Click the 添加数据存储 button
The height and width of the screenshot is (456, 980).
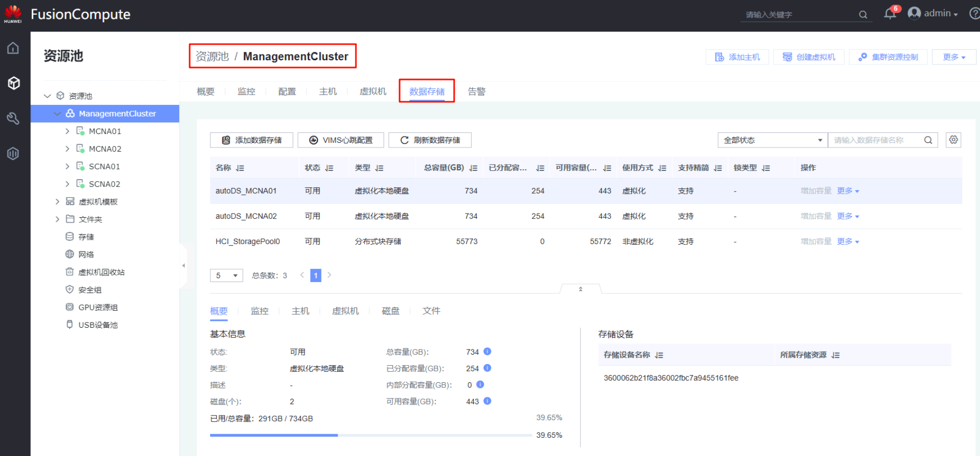click(251, 140)
